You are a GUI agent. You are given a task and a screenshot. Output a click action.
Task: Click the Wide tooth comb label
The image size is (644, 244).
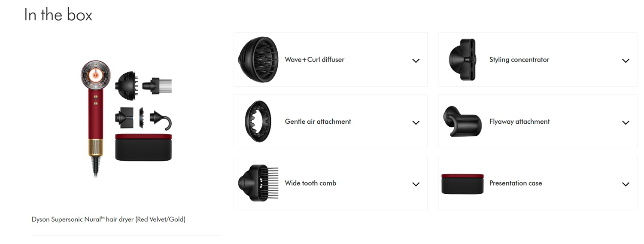tap(311, 183)
